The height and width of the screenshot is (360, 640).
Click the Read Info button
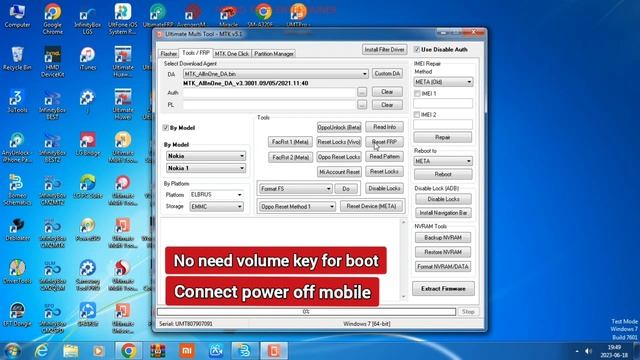[384, 127]
